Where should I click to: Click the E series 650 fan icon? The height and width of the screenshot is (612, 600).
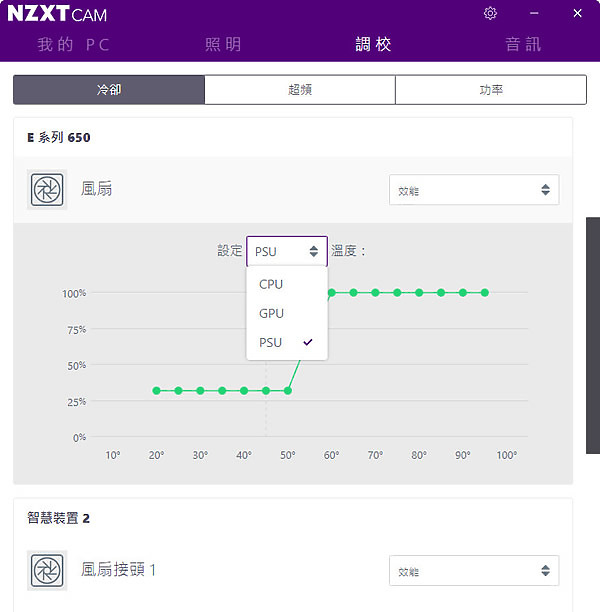click(47, 190)
